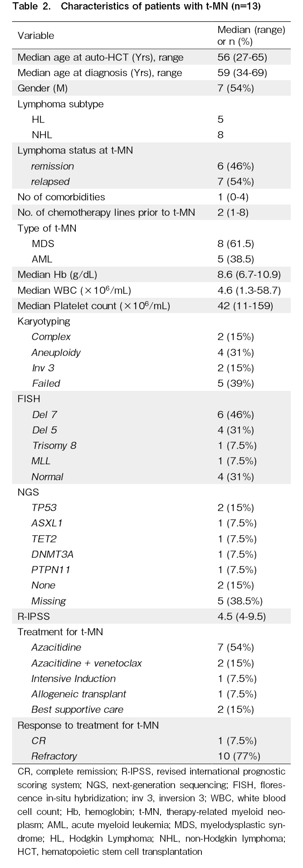Select the 'TP53' row under NGS
Viewport: 303px width, 868px height.
(44, 508)
